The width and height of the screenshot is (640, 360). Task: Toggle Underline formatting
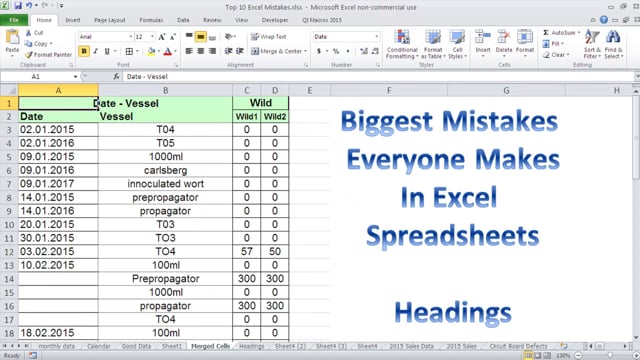coord(107,51)
